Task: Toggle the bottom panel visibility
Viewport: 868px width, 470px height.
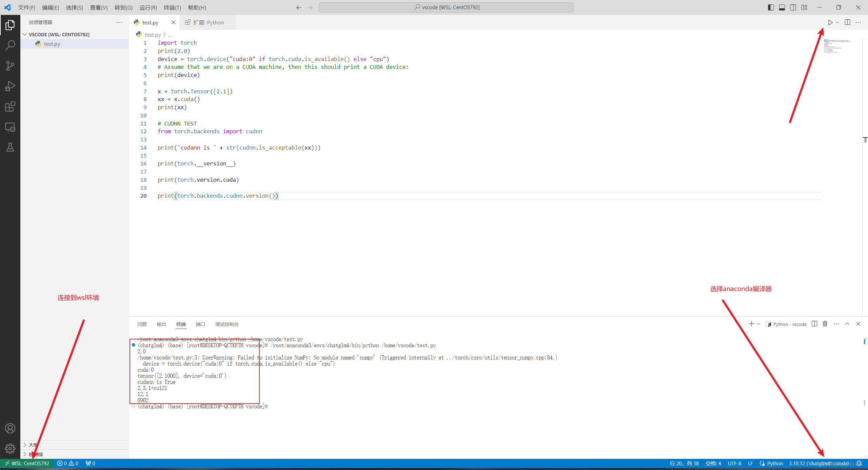Action: [782, 7]
